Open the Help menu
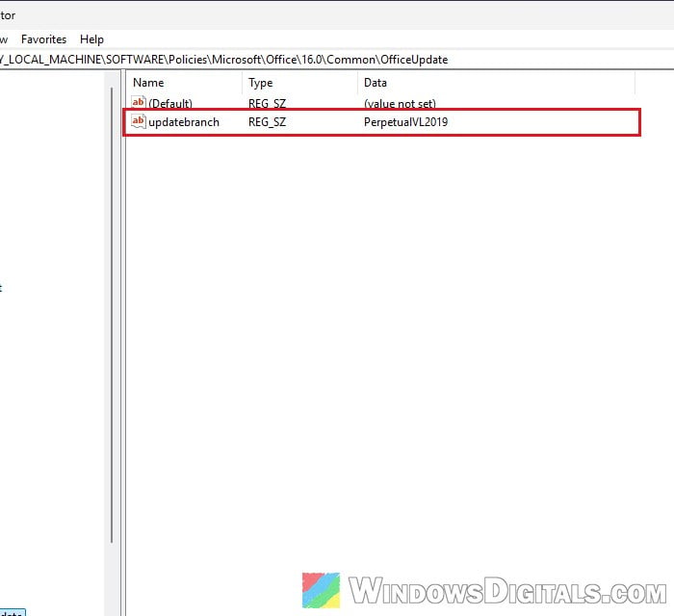 (x=91, y=39)
